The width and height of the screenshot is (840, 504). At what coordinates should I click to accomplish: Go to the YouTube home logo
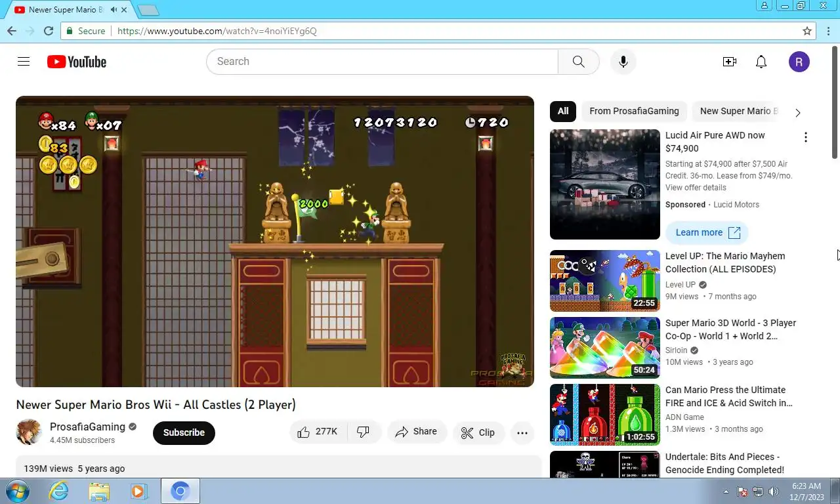pos(77,62)
